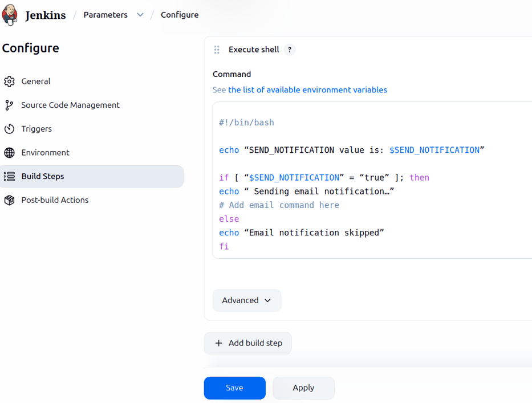Open the Execute shell help question mark
Viewport: 532px width, 403px height.
[x=290, y=50]
